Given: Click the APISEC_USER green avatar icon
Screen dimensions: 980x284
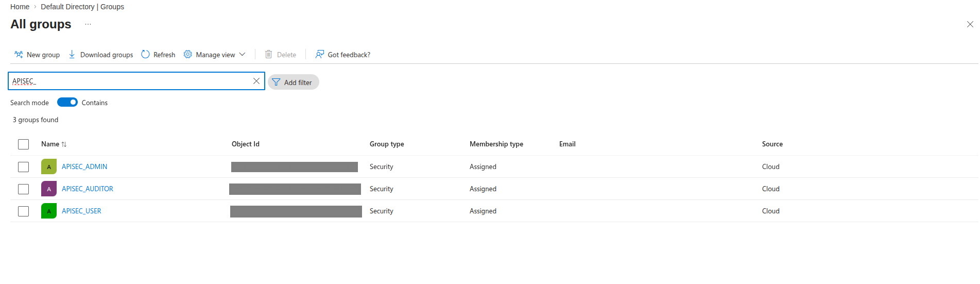Looking at the screenshot, I should [49, 211].
